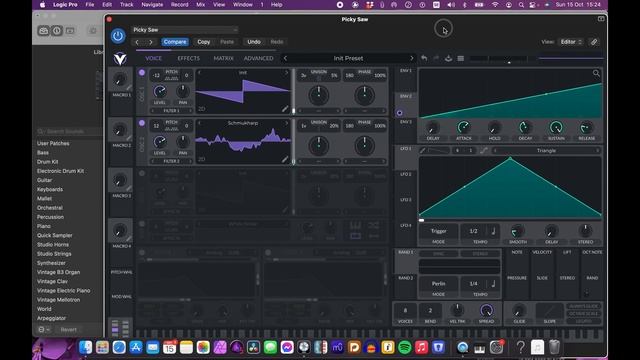The image size is (640, 360).
Task: Click the Vital logo icon
Action: 120,59
